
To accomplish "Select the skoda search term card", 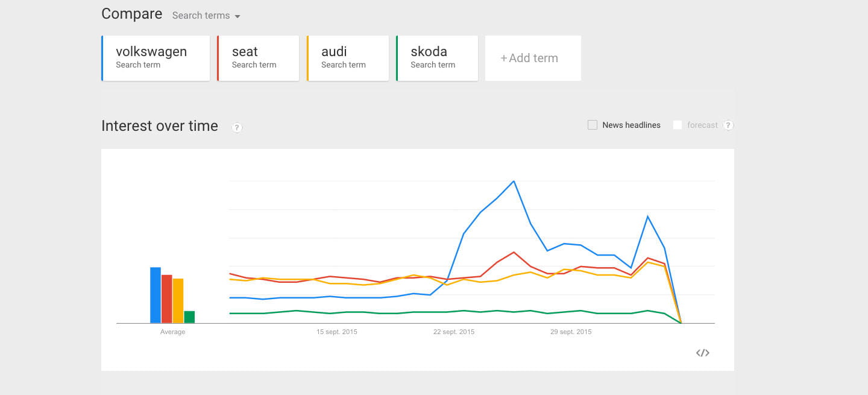I will [x=437, y=58].
